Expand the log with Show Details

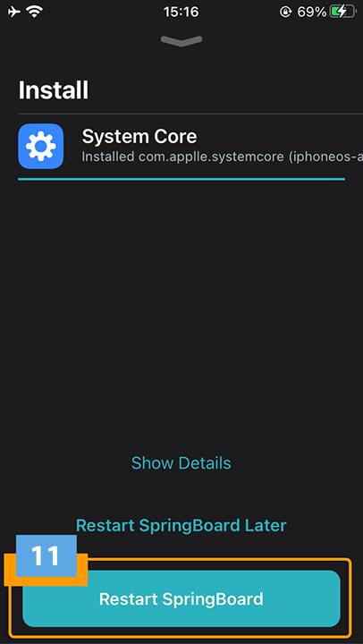click(x=181, y=463)
